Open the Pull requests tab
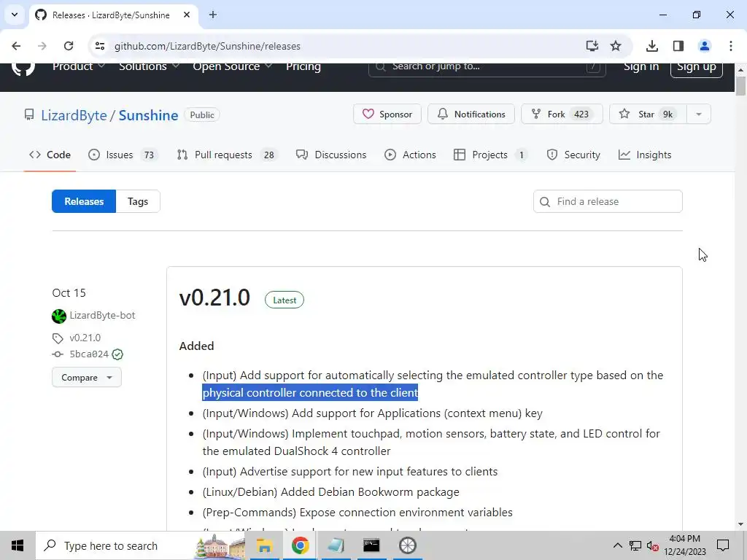 pyautogui.click(x=228, y=155)
